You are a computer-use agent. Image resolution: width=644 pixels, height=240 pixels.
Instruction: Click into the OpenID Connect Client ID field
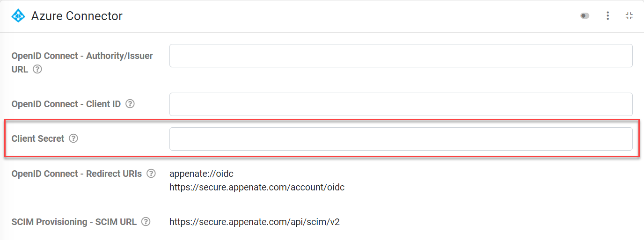click(401, 104)
